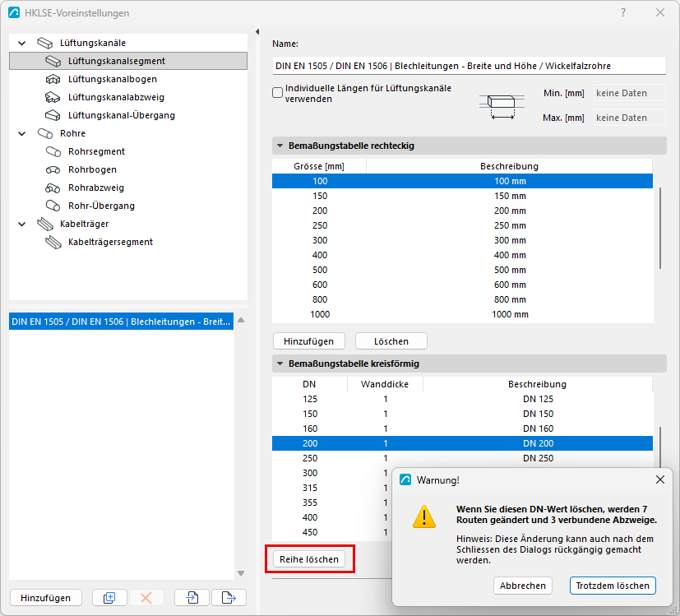Close the Warnung! dialog
This screenshot has width=680, height=616.
point(660,479)
